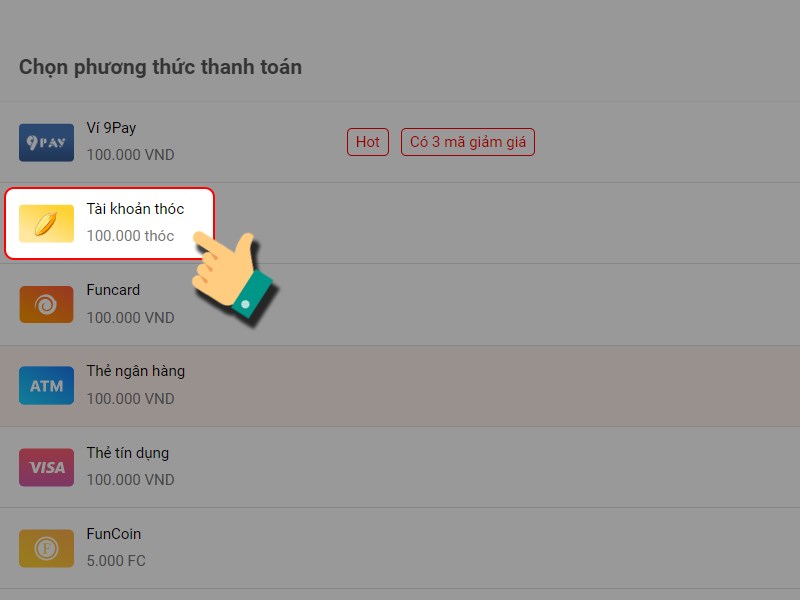Image resolution: width=800 pixels, height=600 pixels.
Task: Select Thẻ ngân hàng payment option
Action: tap(136, 371)
